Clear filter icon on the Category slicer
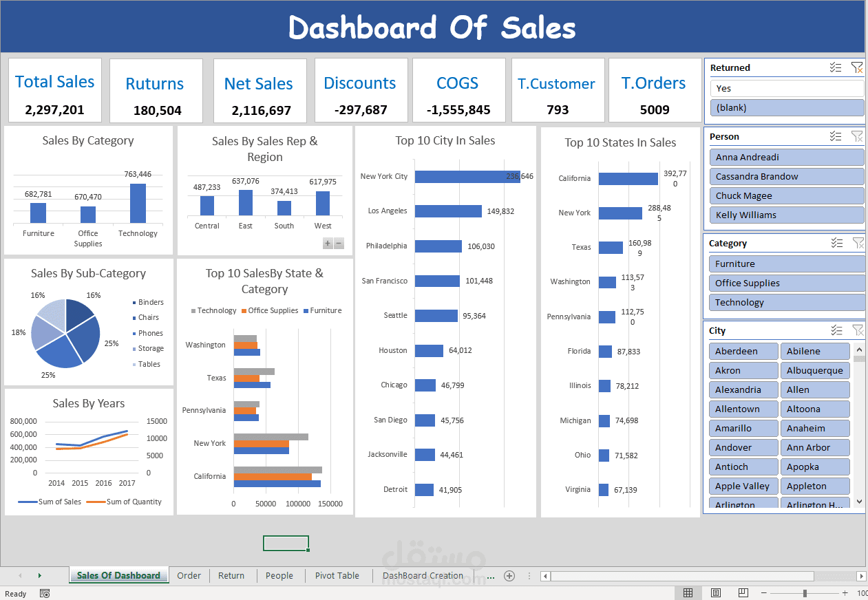 tap(857, 243)
